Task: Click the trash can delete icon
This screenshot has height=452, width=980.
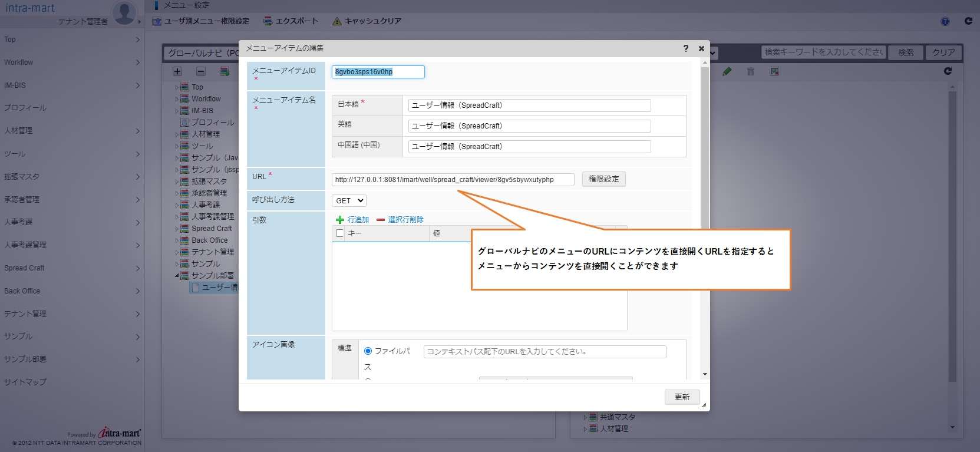Action: [750, 71]
